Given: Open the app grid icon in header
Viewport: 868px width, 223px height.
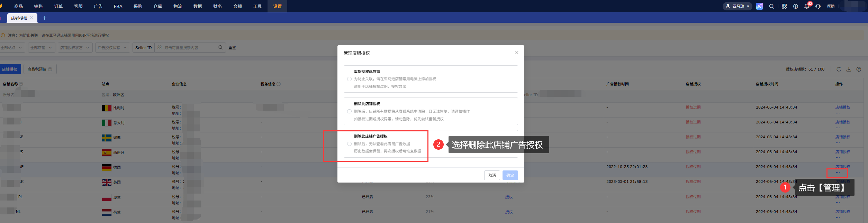Looking at the screenshot, I should coord(784,6).
